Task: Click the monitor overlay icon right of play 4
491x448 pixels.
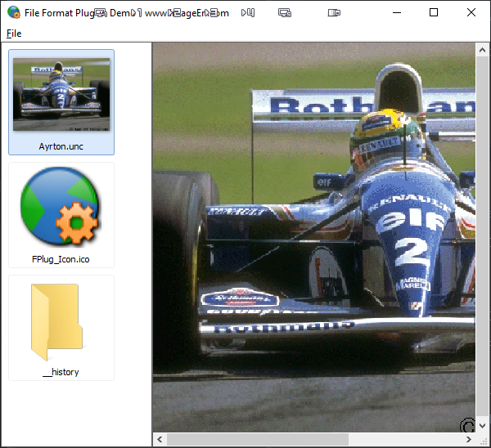Action: [x=285, y=12]
